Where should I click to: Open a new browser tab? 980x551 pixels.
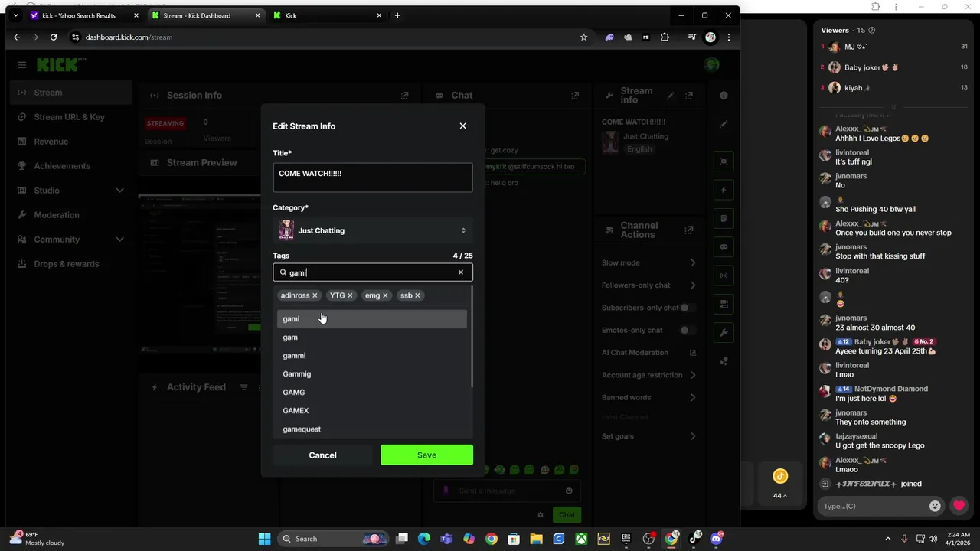tap(397, 15)
